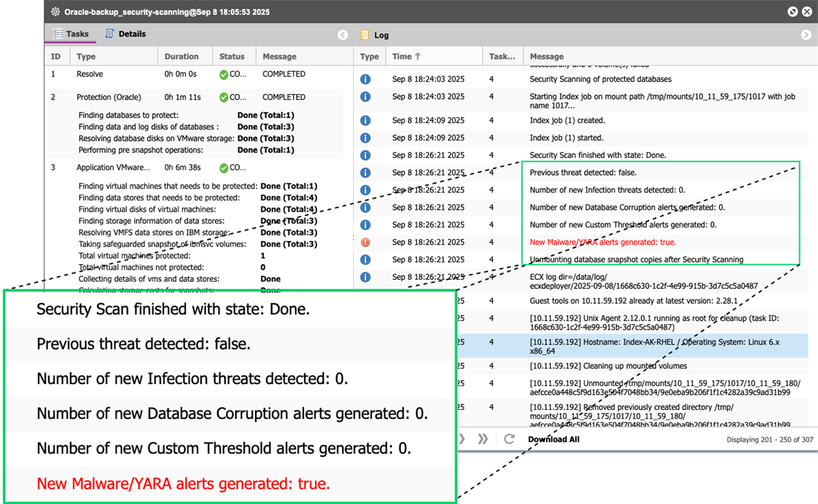Click the orange warning icon on the Malware/YARA row
This screenshot has height=504, width=818.
366,242
